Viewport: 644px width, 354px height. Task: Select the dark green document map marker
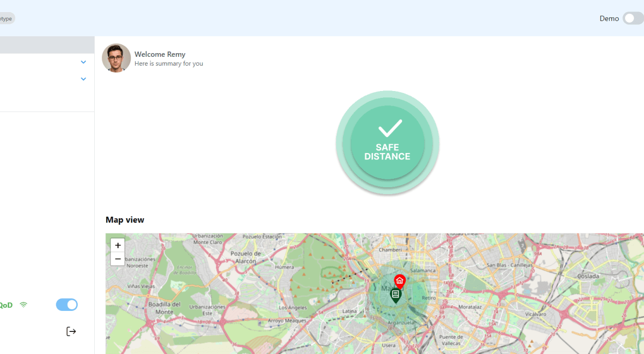click(396, 296)
